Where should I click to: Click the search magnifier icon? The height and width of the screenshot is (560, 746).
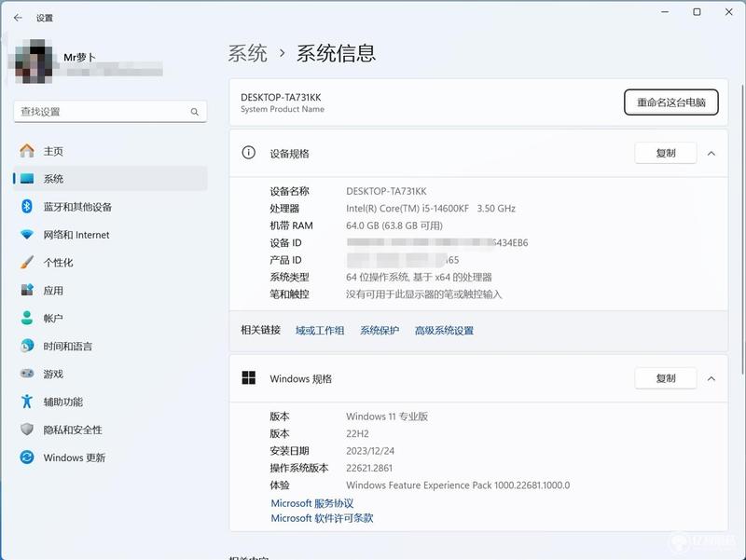pyautogui.click(x=195, y=112)
